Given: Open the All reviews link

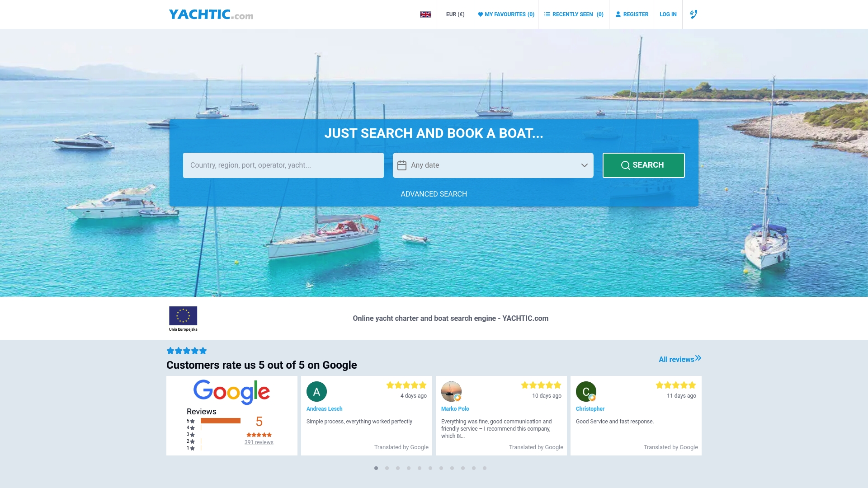Looking at the screenshot, I should pyautogui.click(x=680, y=359).
